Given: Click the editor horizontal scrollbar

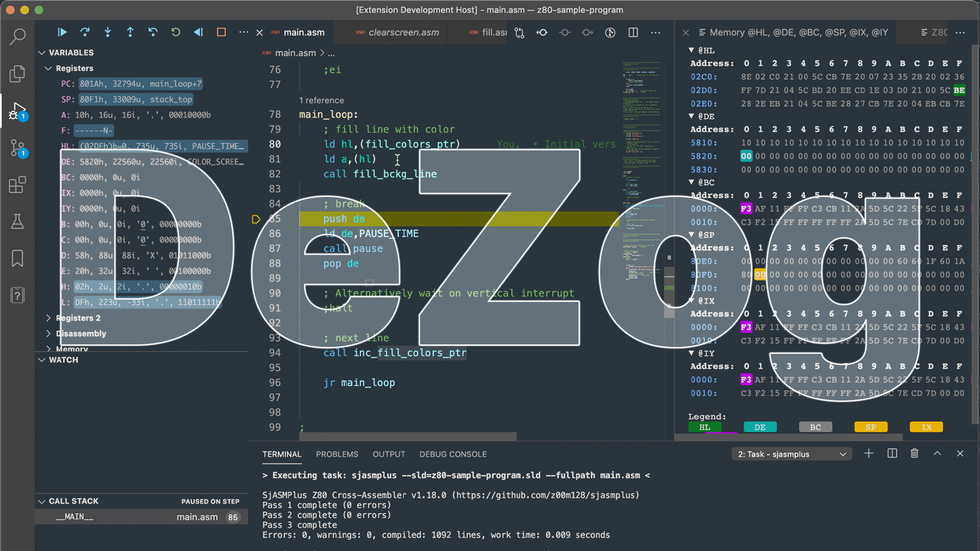Looking at the screenshot, I should [x=408, y=437].
